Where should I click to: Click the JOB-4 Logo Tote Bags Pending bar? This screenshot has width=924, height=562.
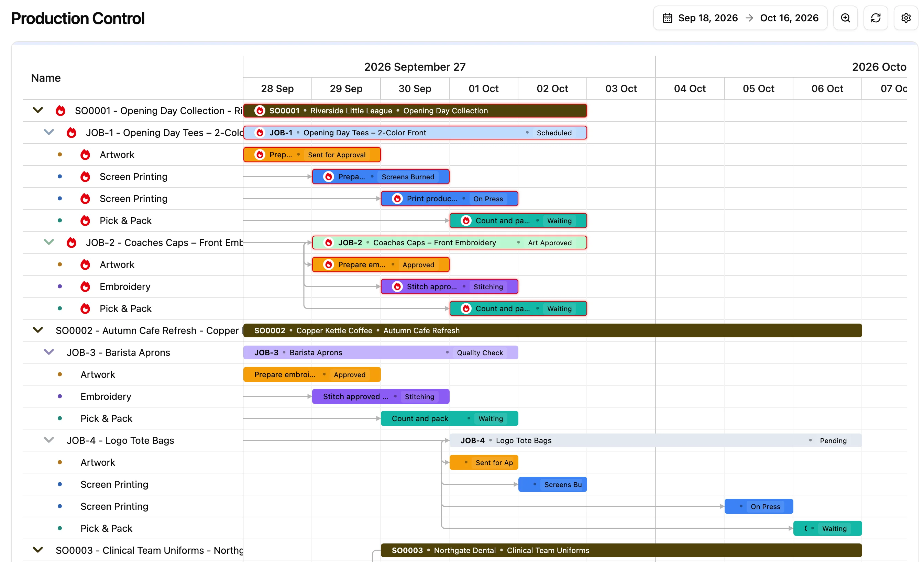656,440
